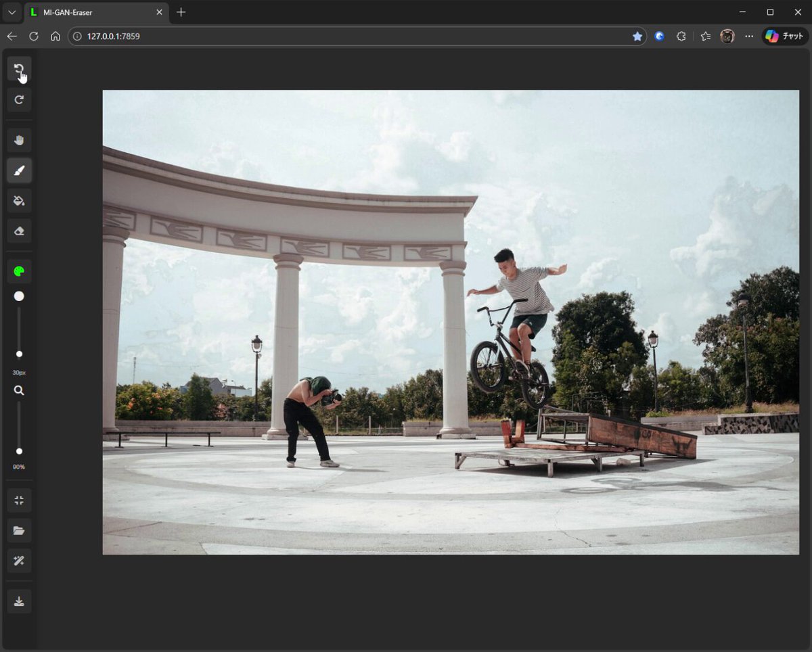Viewport: 812px width, 652px height.
Task: Toggle the favorite star for this page
Action: pos(637,37)
